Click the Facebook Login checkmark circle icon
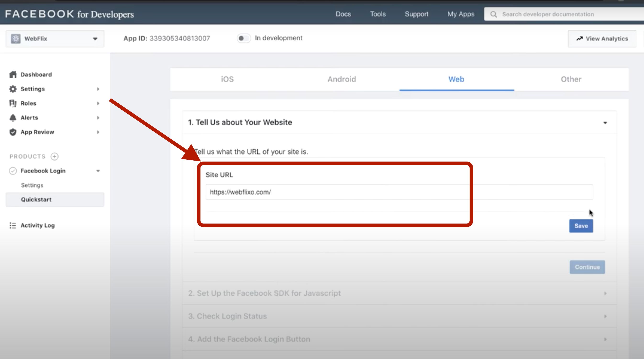Viewport: 644px width, 359px height. (13, 171)
